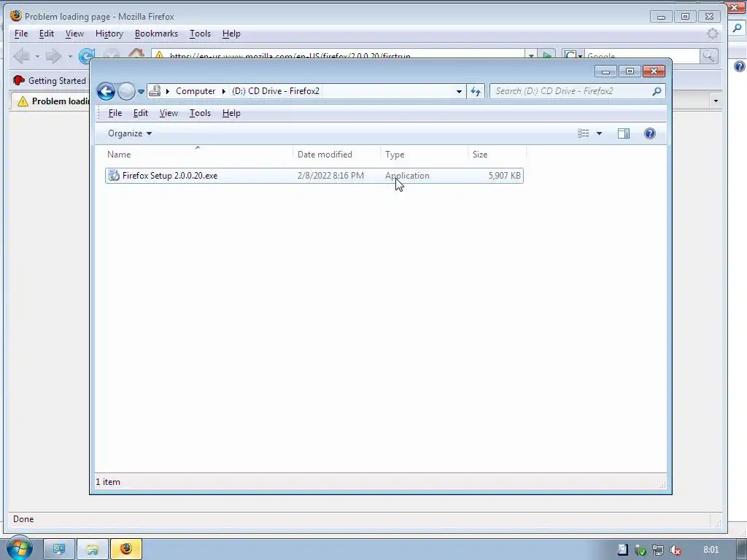Open the Explorer File menu
This screenshot has height=560, width=747.
point(115,113)
